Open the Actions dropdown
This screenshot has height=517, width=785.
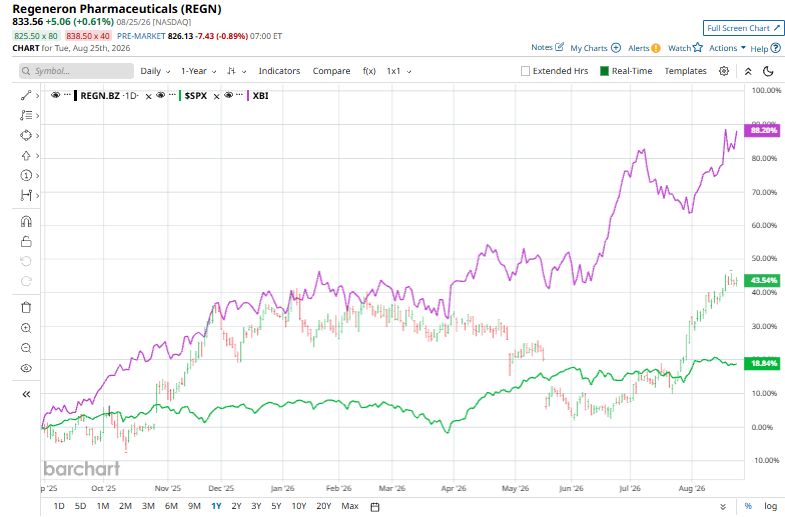click(727, 48)
